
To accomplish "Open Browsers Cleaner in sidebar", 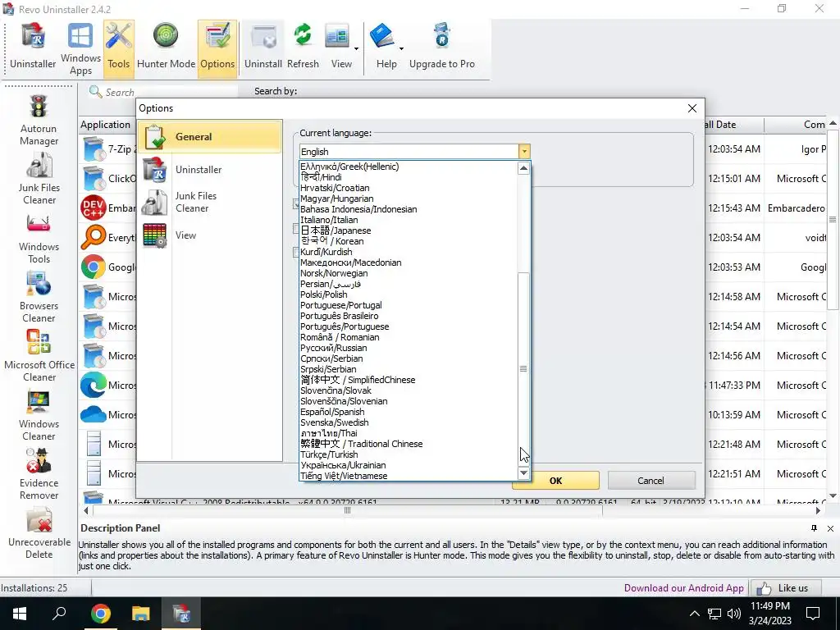I will coord(39,298).
